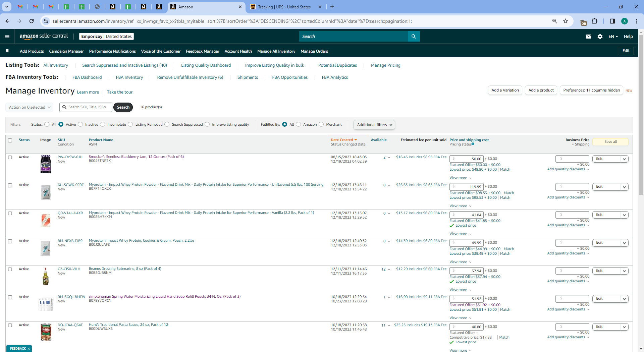Image resolution: width=644 pixels, height=352 pixels.
Task: Expand the Additional filters dropdown
Action: click(x=374, y=125)
